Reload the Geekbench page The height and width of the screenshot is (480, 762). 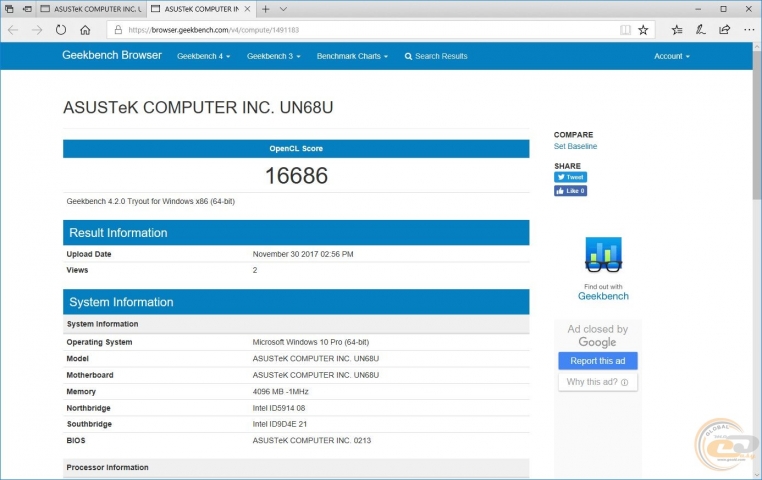[61, 30]
